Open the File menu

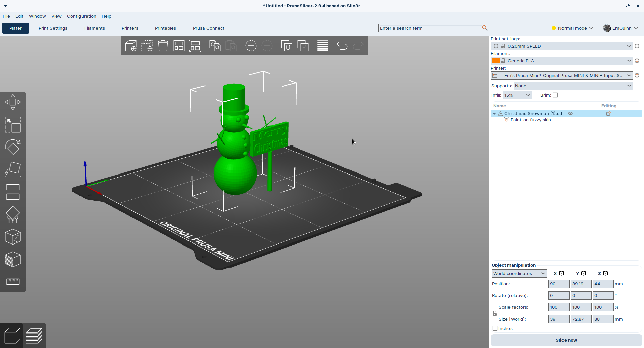tap(6, 16)
